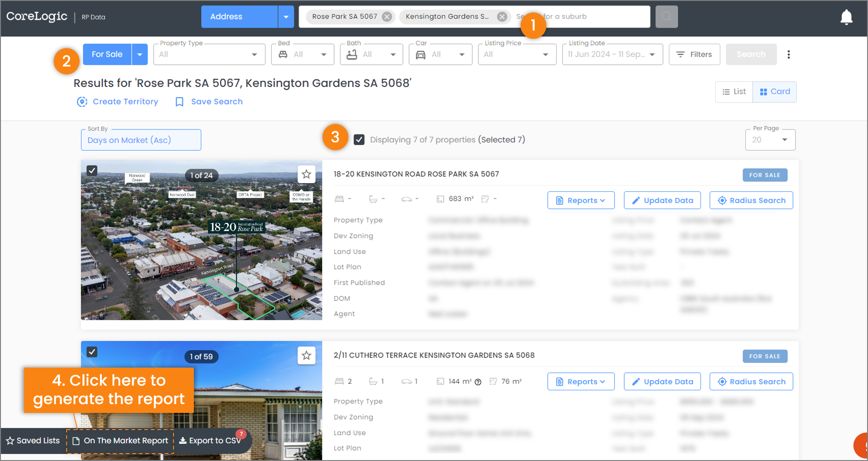
Task: Uncheck the 18-20 Kensington Road listing checkbox
Action: 92,171
